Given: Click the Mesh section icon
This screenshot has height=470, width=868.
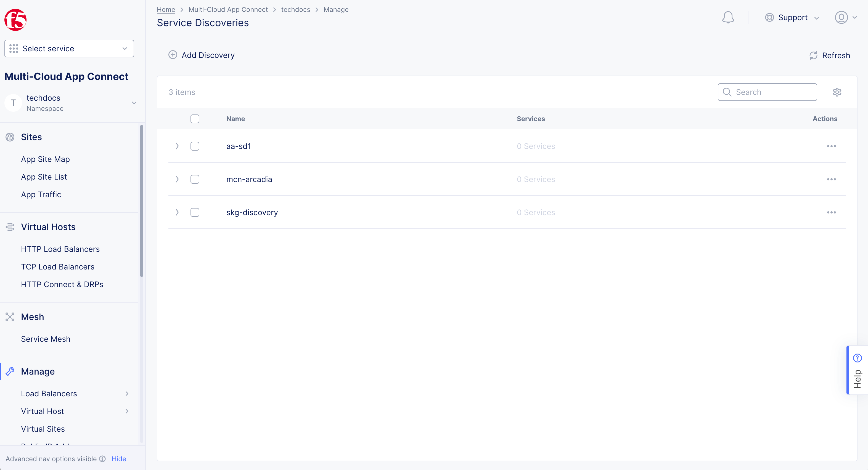Looking at the screenshot, I should (x=10, y=317).
